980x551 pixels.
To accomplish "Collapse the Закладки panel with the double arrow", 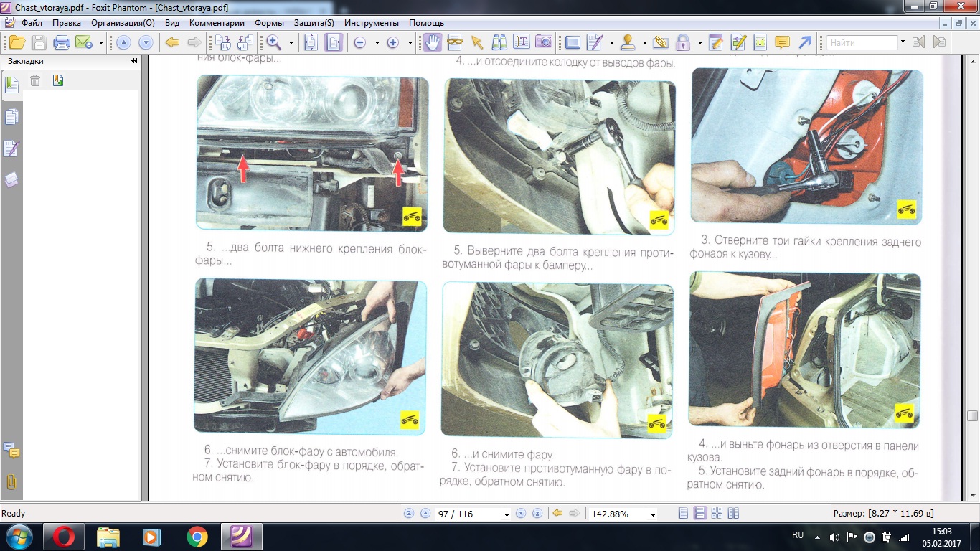I will [134, 61].
